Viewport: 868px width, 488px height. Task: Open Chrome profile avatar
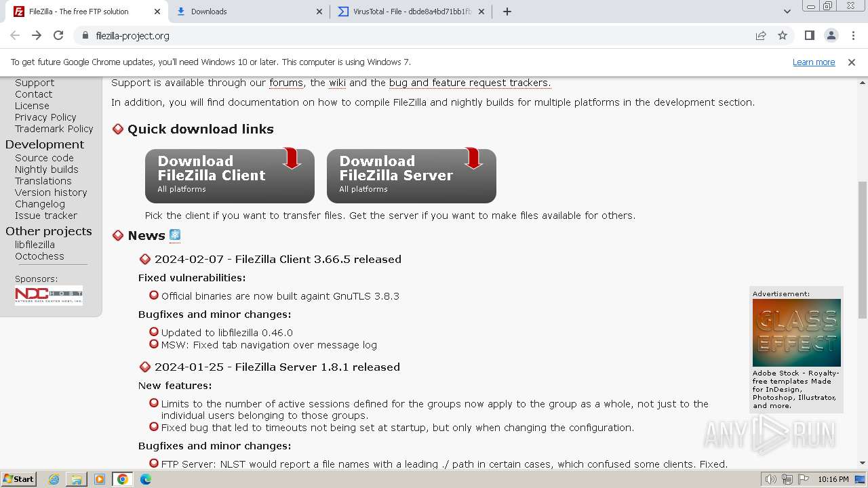(831, 35)
